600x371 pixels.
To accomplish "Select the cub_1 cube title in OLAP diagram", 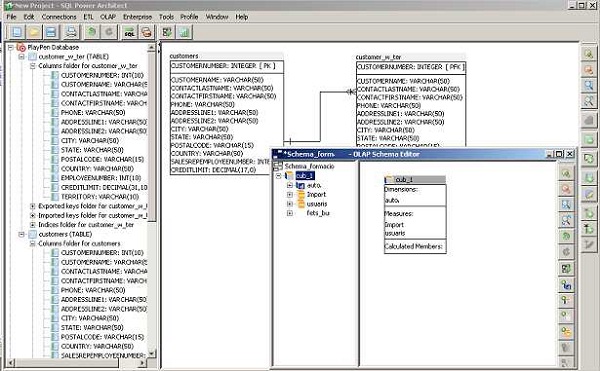I will coord(415,179).
